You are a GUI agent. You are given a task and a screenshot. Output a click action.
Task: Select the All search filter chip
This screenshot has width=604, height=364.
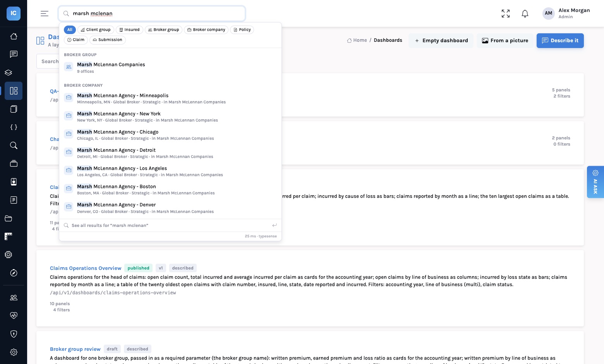coord(70,30)
